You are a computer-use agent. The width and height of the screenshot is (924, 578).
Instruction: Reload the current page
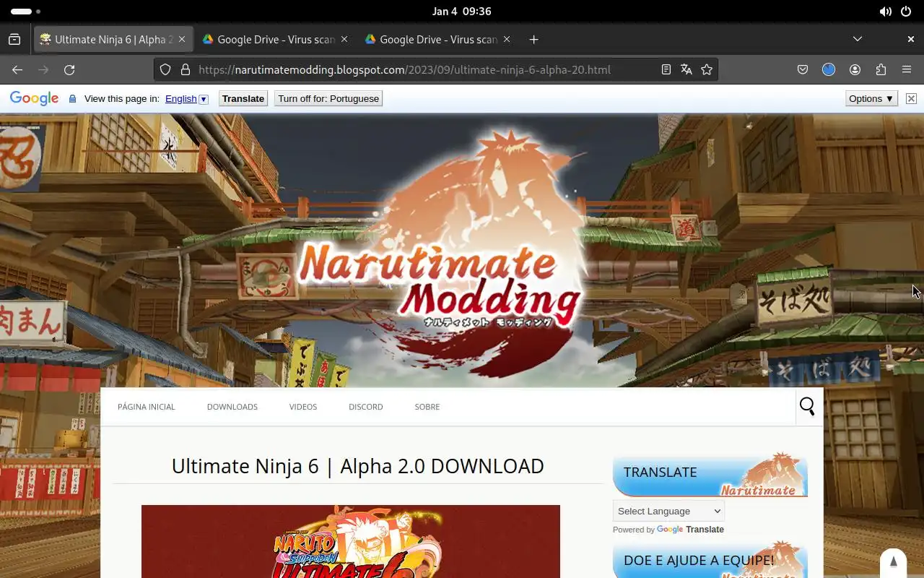(x=69, y=69)
